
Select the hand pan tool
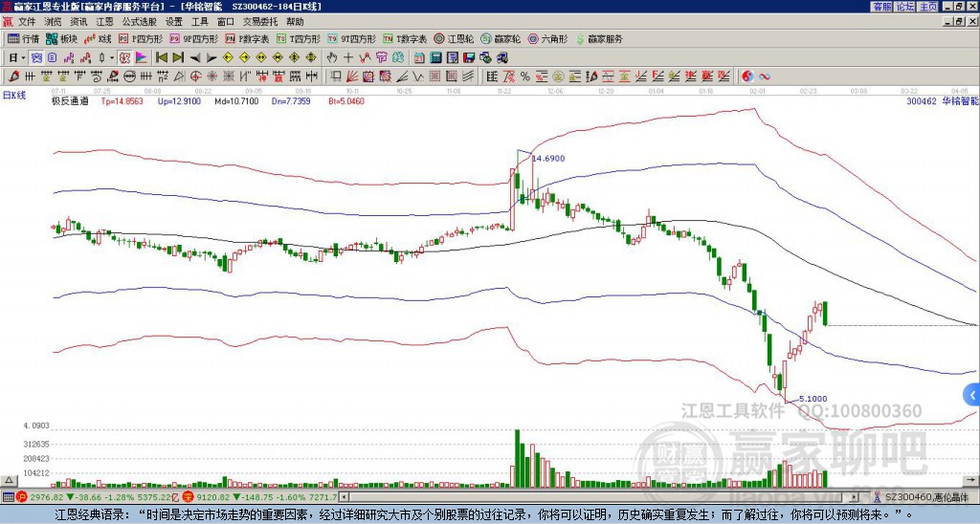[331, 57]
